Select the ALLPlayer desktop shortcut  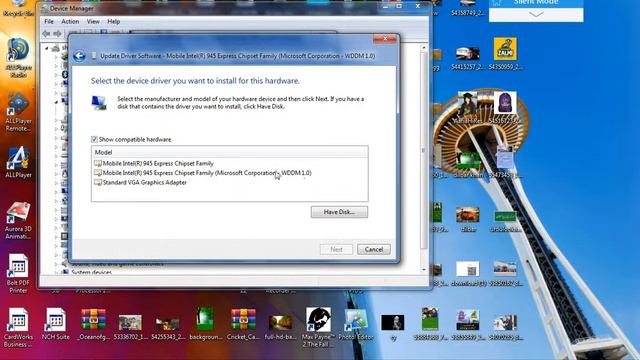tap(18, 162)
